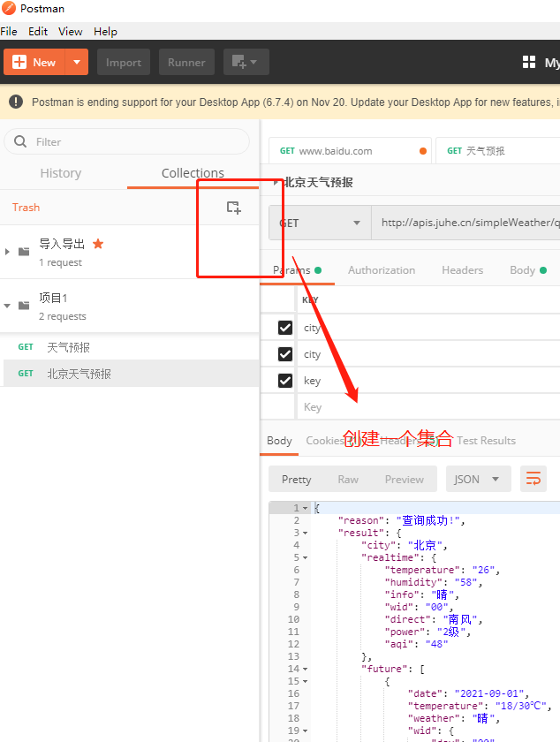This screenshot has width=560, height=742.
Task: Click the empty Key placeholder field
Action: (x=428, y=407)
